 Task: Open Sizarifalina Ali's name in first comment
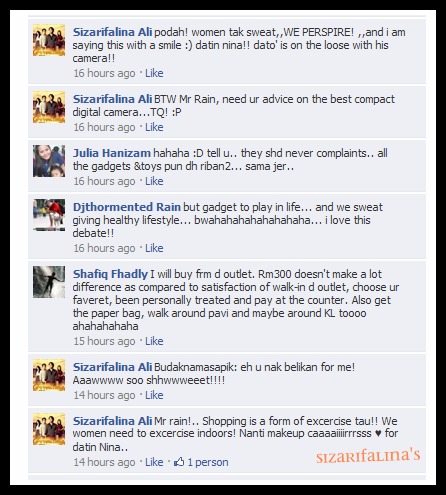click(x=112, y=32)
